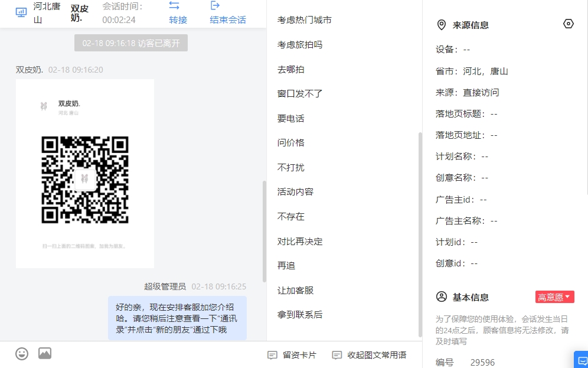Click sender label 双皮奶. 02-18 09:16:20

click(x=59, y=70)
